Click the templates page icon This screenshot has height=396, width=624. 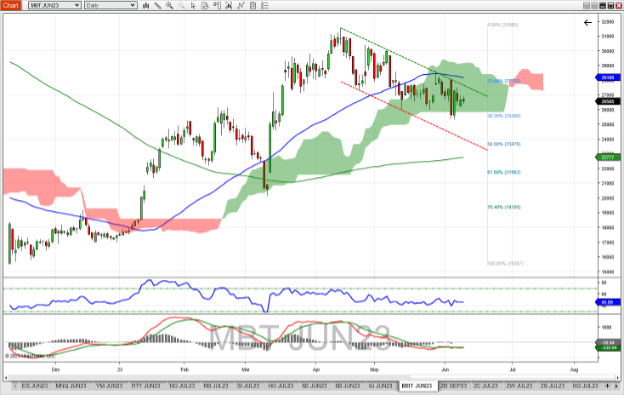coord(253,5)
